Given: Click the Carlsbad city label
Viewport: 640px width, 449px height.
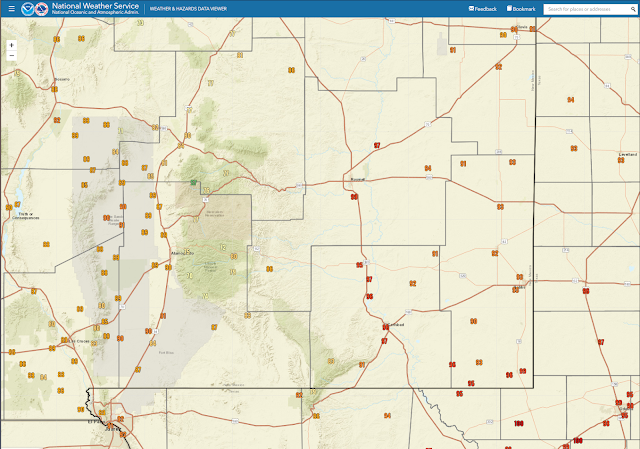Looking at the screenshot, I should 396,325.
